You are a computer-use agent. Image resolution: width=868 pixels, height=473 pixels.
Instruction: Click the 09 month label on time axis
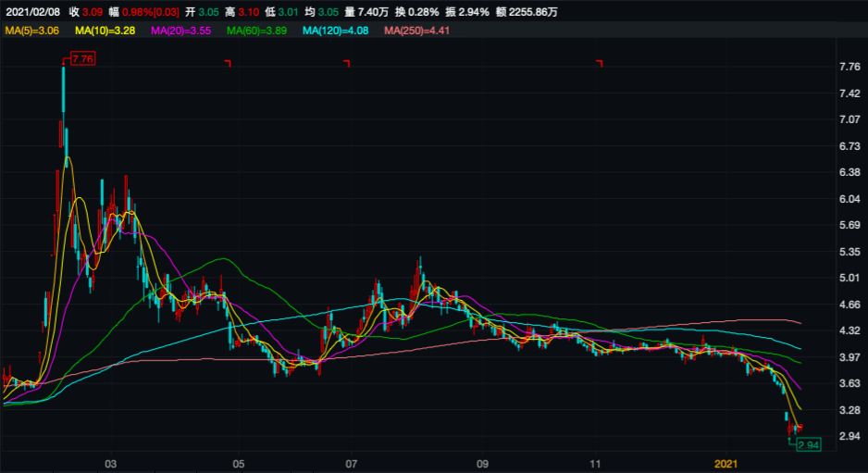[x=482, y=463]
